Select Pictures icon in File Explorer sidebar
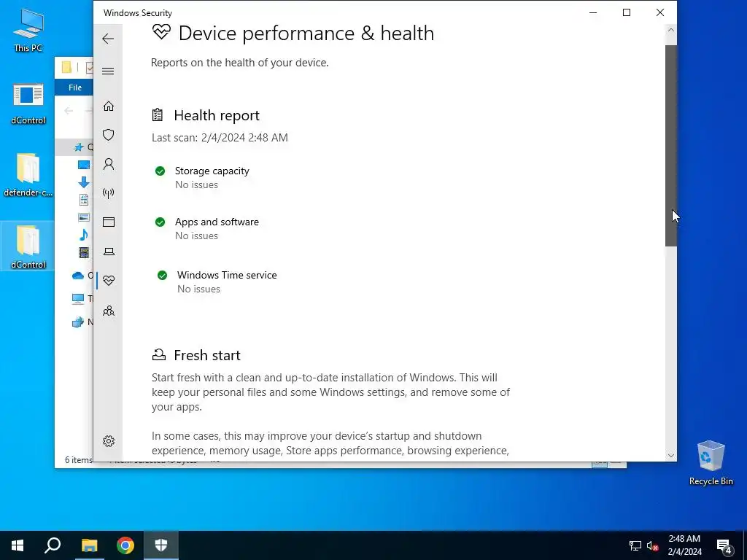Image resolution: width=747 pixels, height=560 pixels. click(84, 217)
